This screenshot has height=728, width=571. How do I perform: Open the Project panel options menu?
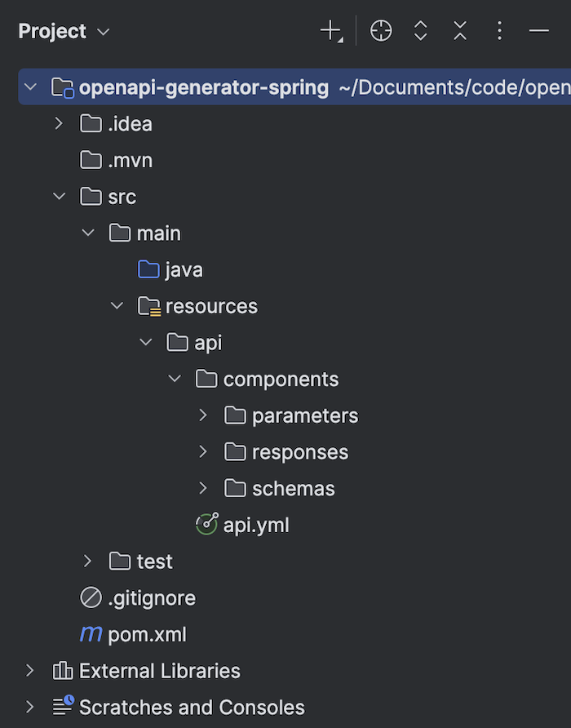(x=499, y=32)
